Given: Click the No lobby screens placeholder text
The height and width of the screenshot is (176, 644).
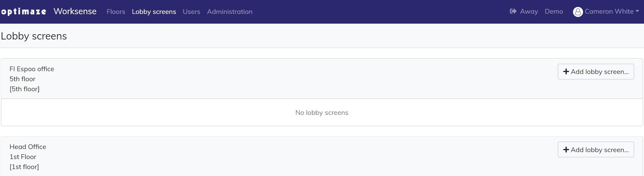Looking at the screenshot, I should pyautogui.click(x=322, y=113).
